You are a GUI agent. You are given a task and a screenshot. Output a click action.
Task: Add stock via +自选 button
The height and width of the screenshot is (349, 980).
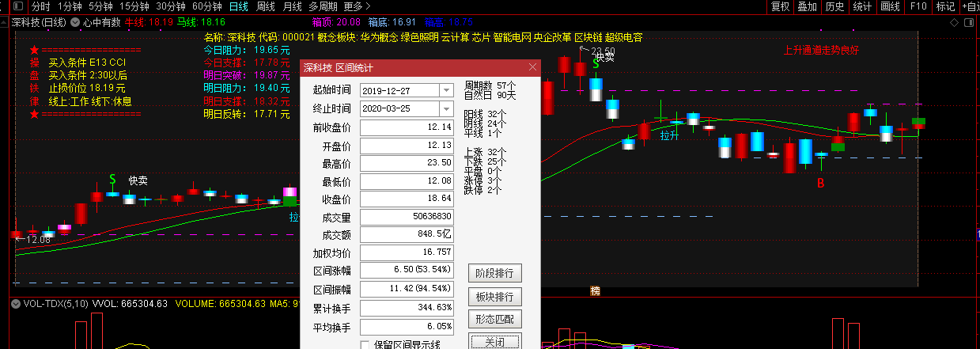[x=969, y=6]
